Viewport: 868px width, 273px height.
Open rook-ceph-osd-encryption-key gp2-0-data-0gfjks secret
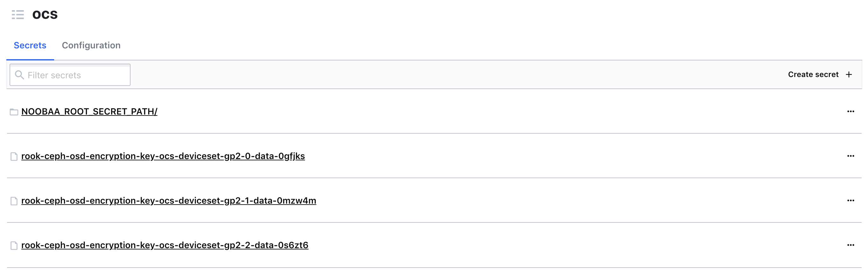click(163, 156)
